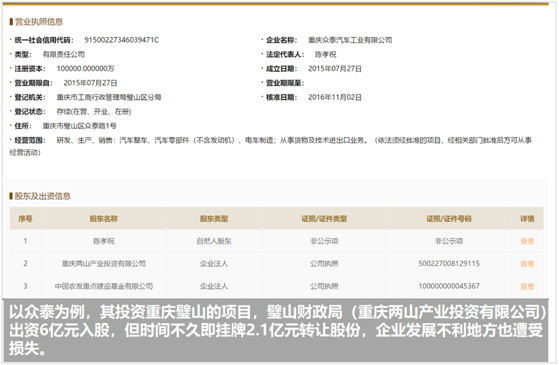559x365 pixels.
Task: Click the 证照/证件号码 column header
Action: (449, 219)
